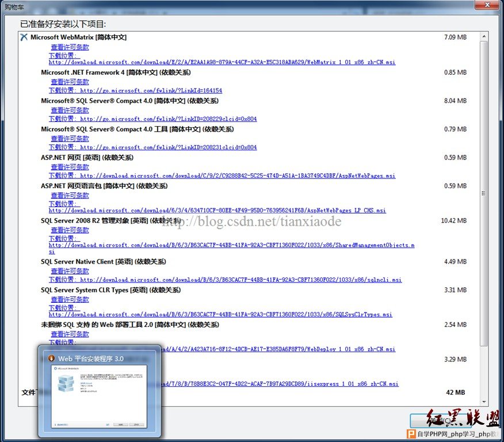Open the SQLSysClrTypes.msi download link

[x=220, y=314]
